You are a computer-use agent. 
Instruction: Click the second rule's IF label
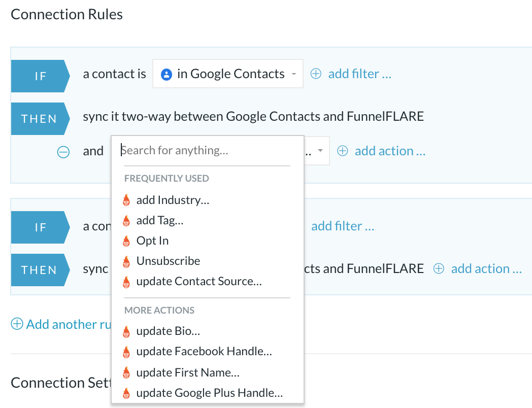[x=41, y=227]
